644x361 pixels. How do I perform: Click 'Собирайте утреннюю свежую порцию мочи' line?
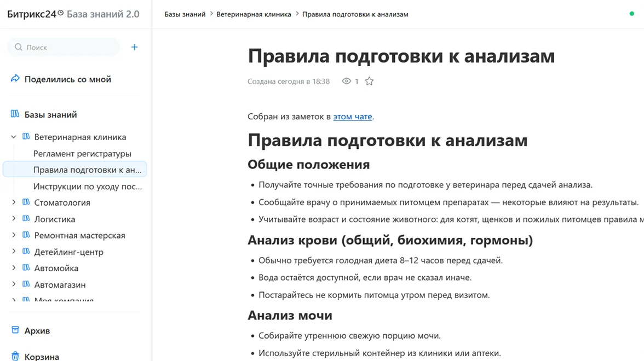point(349,336)
